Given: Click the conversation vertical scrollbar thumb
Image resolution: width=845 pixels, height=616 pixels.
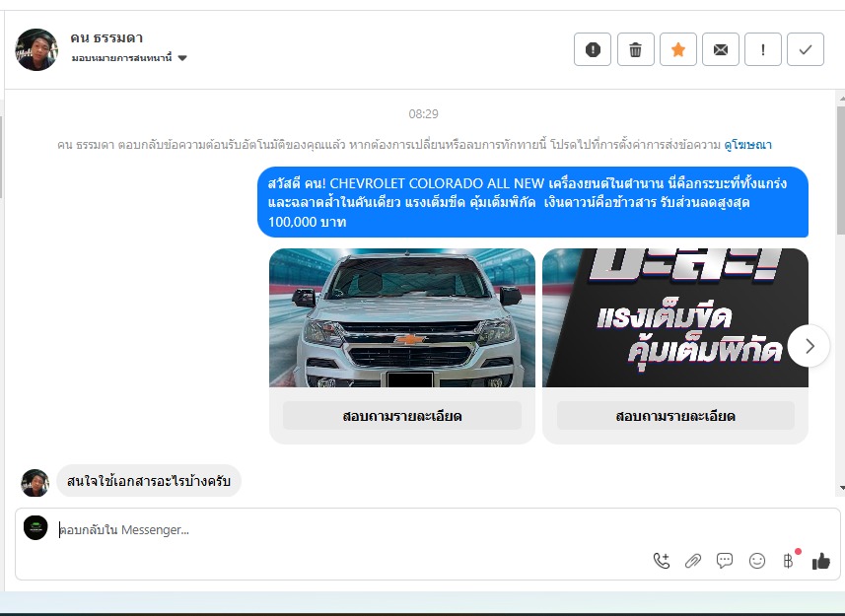Looking at the screenshot, I should pyautogui.click(x=841, y=171).
